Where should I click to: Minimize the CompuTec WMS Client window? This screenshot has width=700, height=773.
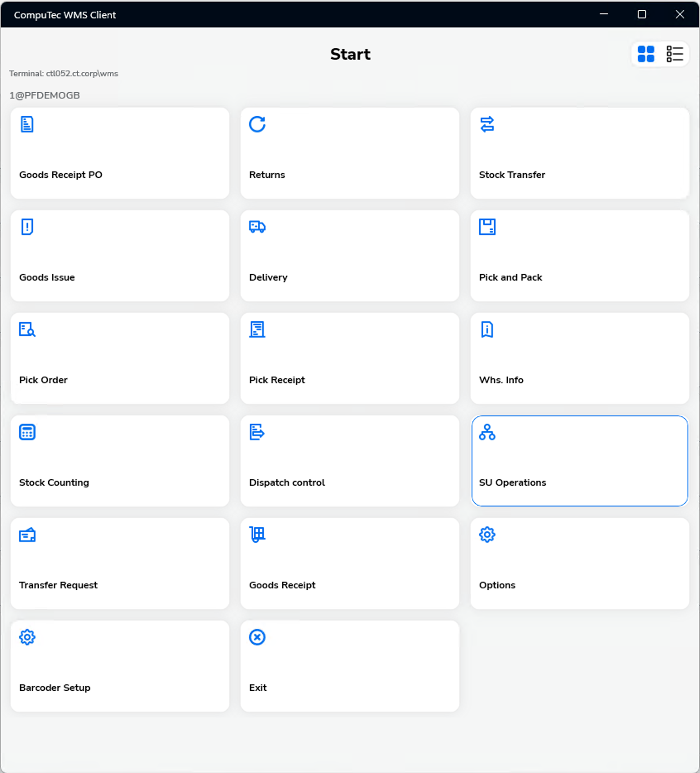coord(604,14)
